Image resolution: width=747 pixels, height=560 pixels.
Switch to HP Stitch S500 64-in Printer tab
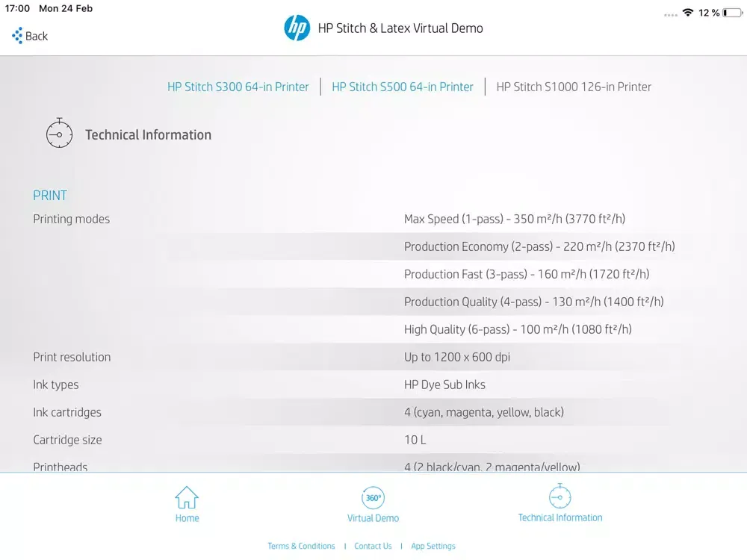403,87
